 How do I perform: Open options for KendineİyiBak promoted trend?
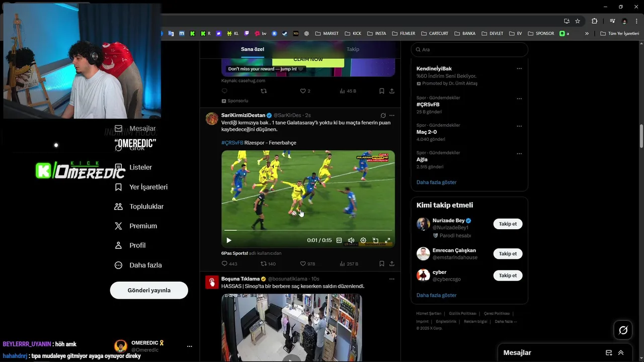pyautogui.click(x=519, y=68)
